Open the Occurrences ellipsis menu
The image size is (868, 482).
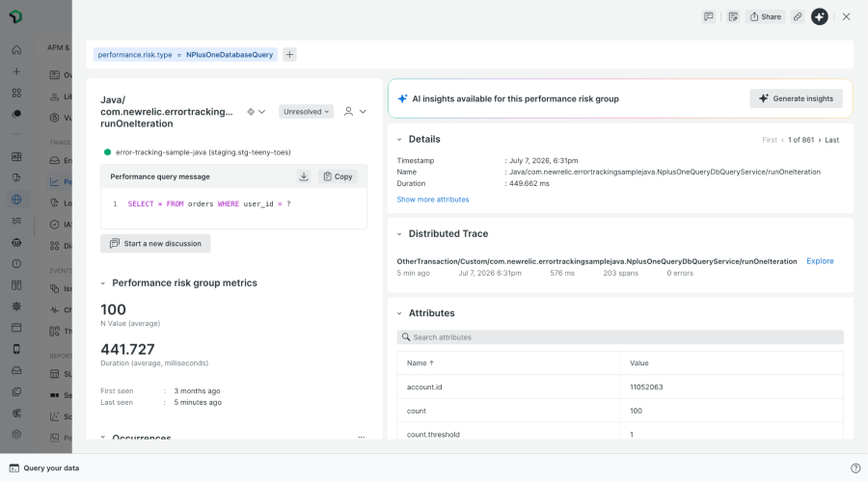[x=362, y=438]
